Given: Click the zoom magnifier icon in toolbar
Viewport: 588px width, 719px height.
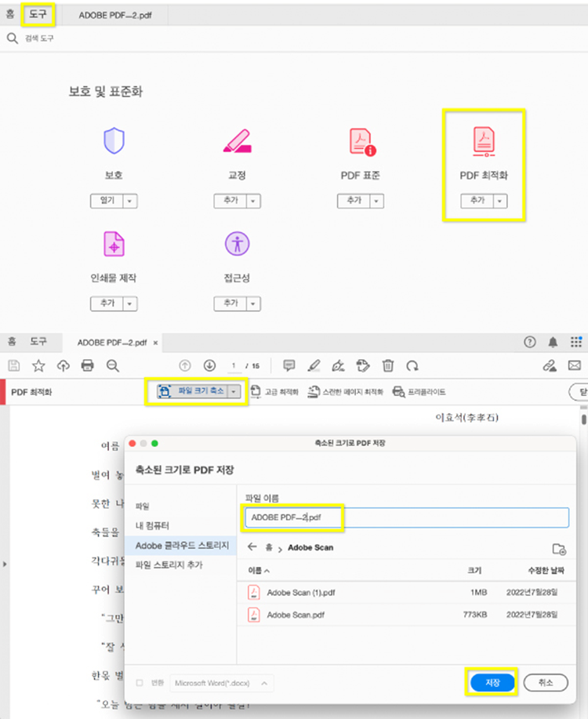Looking at the screenshot, I should [112, 365].
